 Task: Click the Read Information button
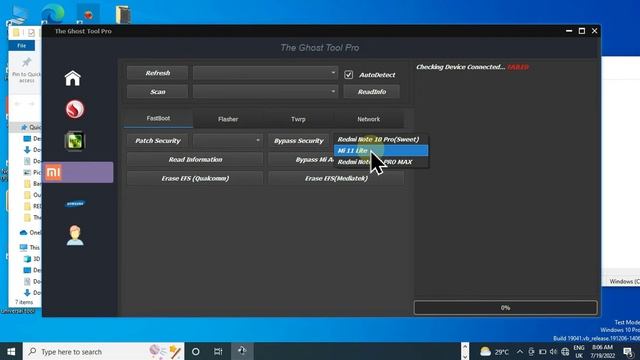[195, 160]
